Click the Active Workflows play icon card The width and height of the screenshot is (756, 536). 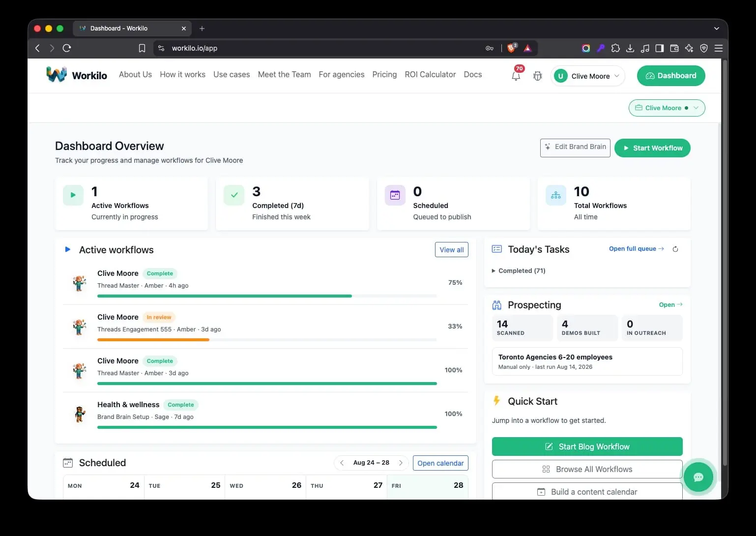coord(73,195)
